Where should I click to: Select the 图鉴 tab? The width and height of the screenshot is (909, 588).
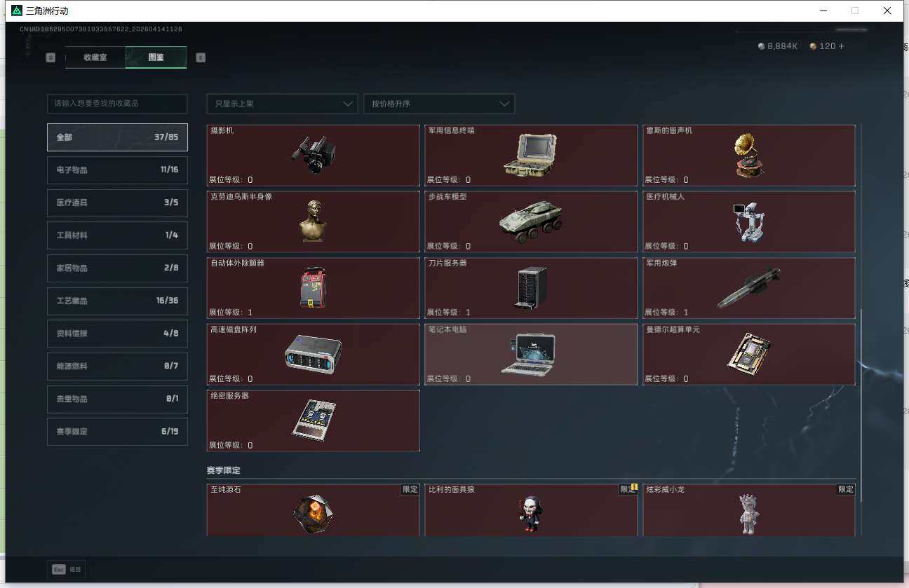click(x=156, y=57)
